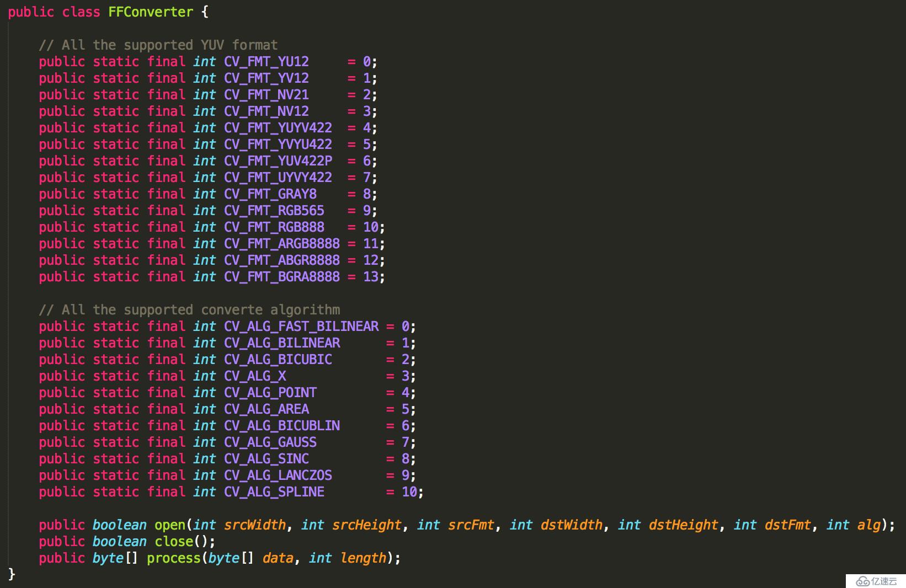The width and height of the screenshot is (906, 588).
Task: Select the constant CV_ALG_POINT
Action: tap(270, 392)
